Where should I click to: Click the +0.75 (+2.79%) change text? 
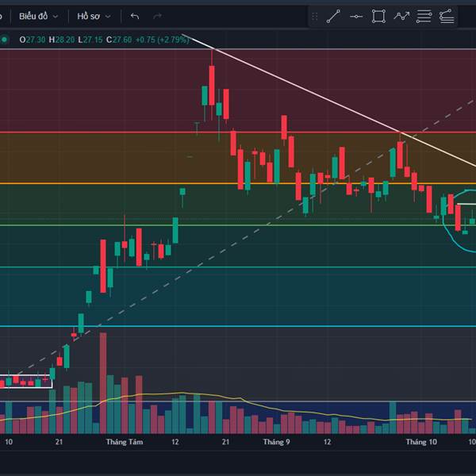pyautogui.click(x=162, y=40)
